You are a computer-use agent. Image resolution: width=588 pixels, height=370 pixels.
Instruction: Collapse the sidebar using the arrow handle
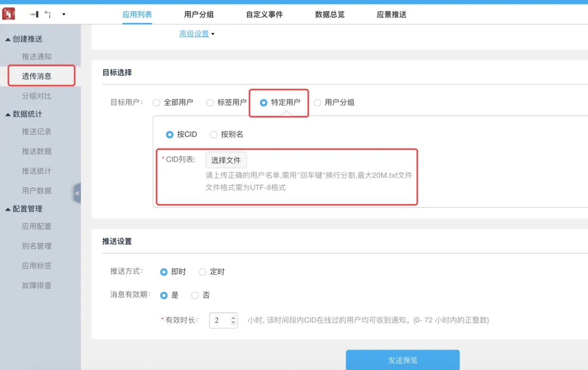coord(77,193)
